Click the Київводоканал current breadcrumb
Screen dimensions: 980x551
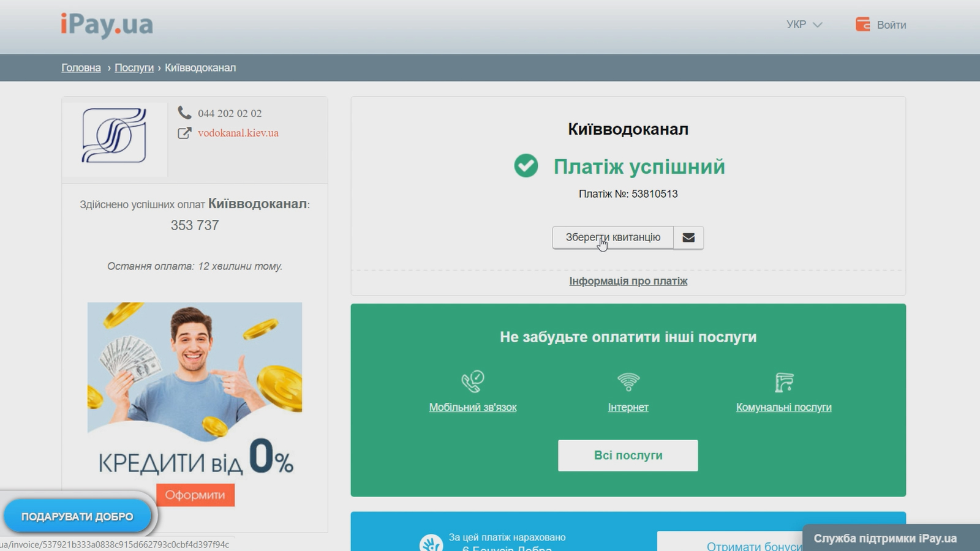point(200,67)
